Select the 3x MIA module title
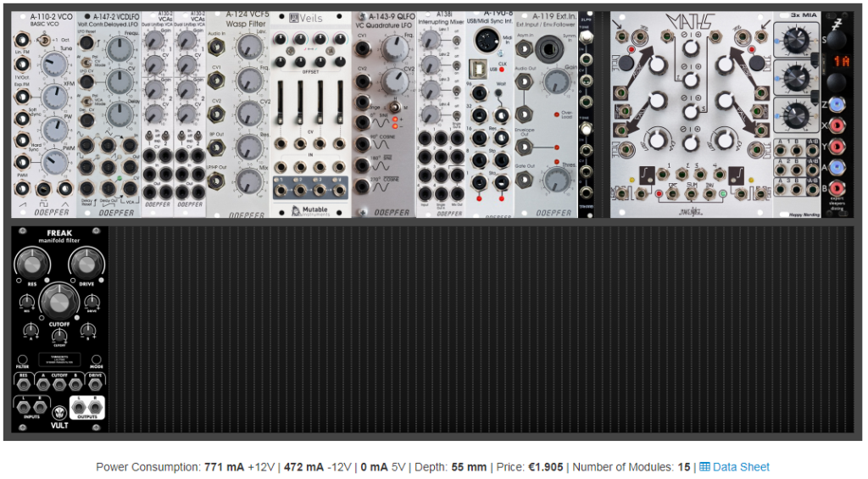This screenshot has width=868, height=479. tap(804, 15)
